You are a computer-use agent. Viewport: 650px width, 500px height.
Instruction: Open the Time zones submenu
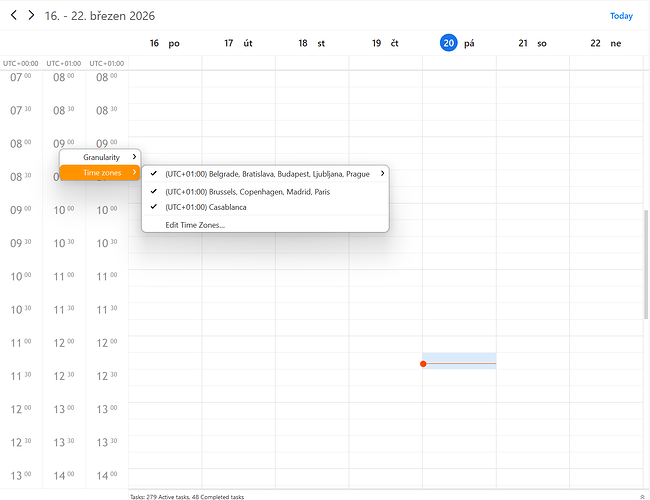(101, 173)
